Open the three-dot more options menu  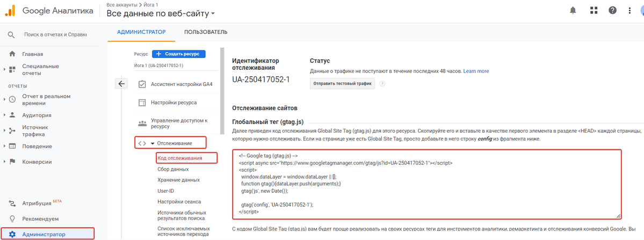coord(630,11)
